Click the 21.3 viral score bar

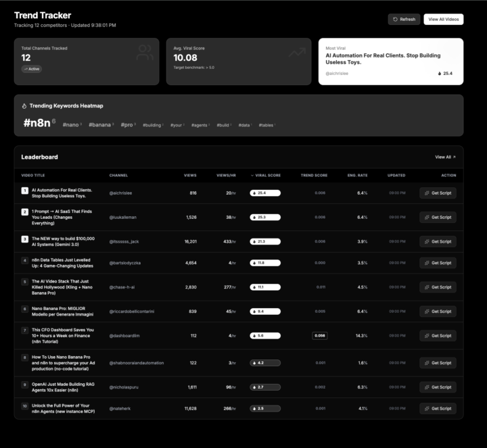[x=265, y=241]
